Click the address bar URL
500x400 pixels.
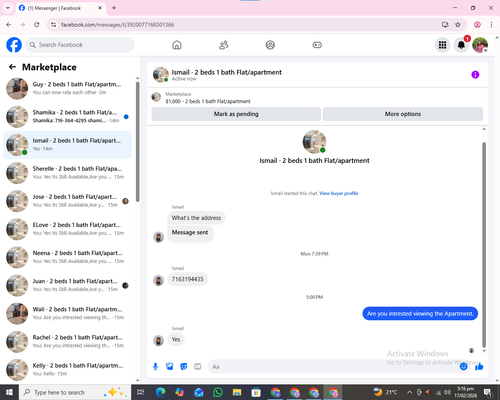[x=118, y=25]
